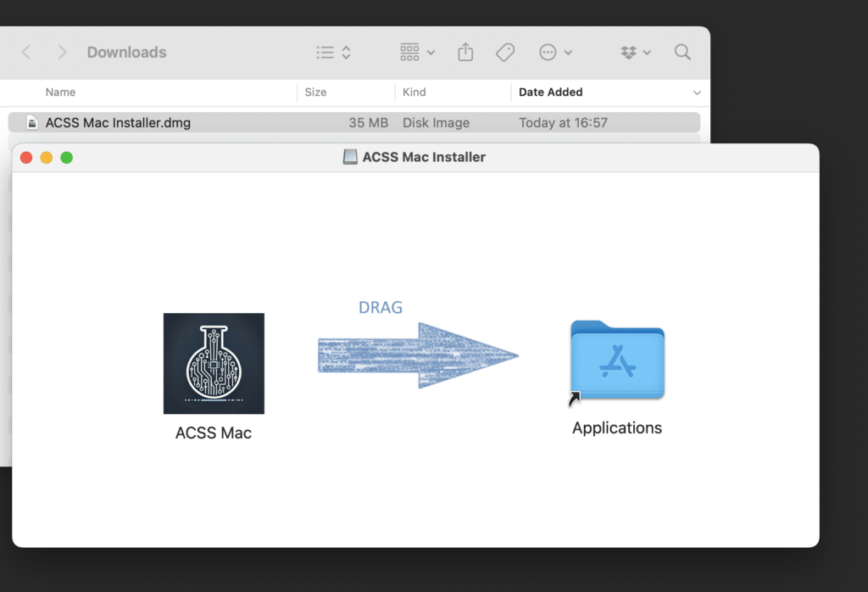Maximize the ACSS Mac Installer window
This screenshot has width=868, height=592.
pyautogui.click(x=66, y=158)
